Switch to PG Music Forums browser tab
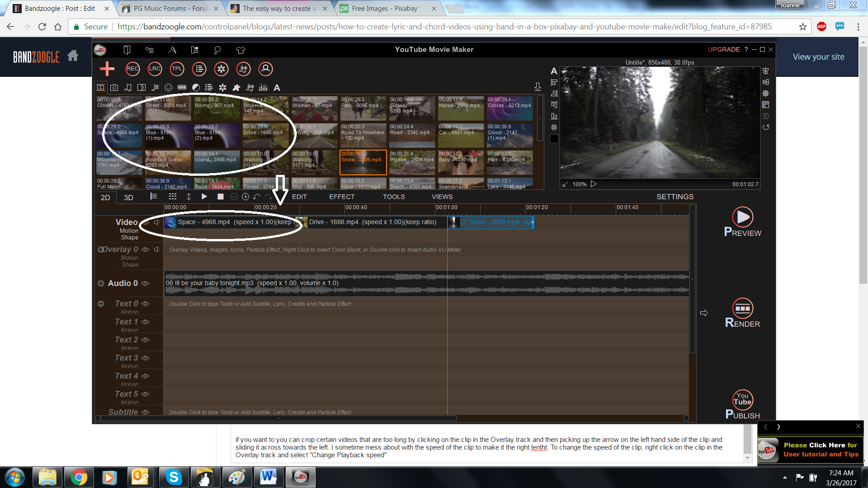The image size is (868, 488). click(170, 8)
